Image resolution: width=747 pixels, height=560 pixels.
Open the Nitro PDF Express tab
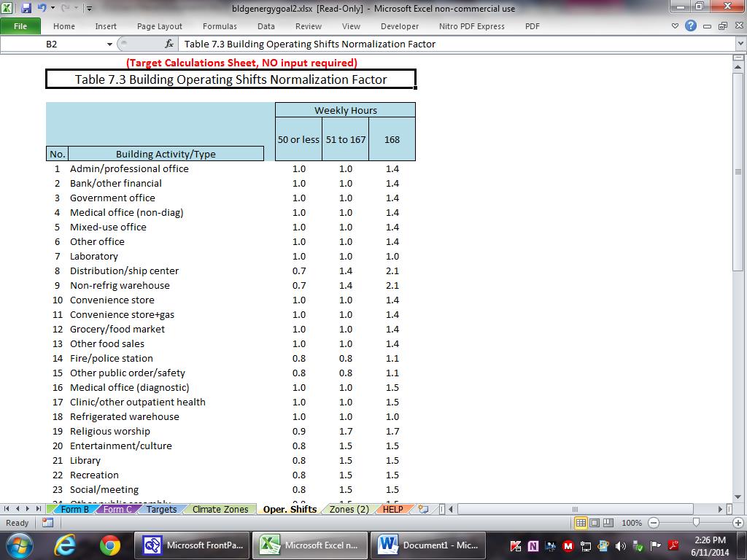pyautogui.click(x=472, y=26)
